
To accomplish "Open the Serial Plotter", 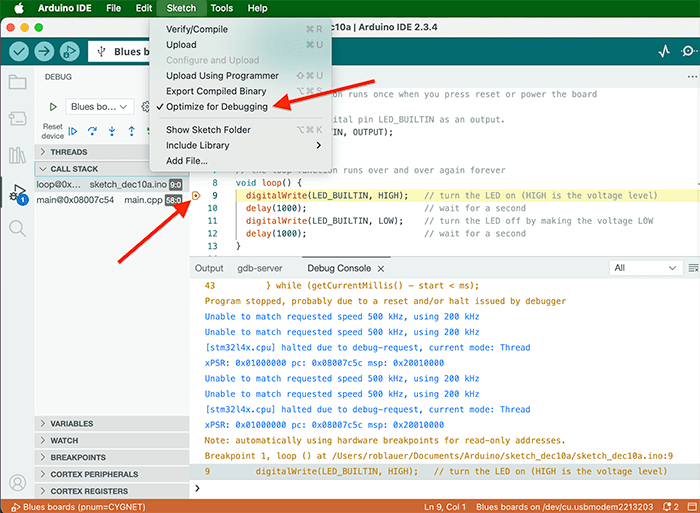I will click(x=664, y=52).
